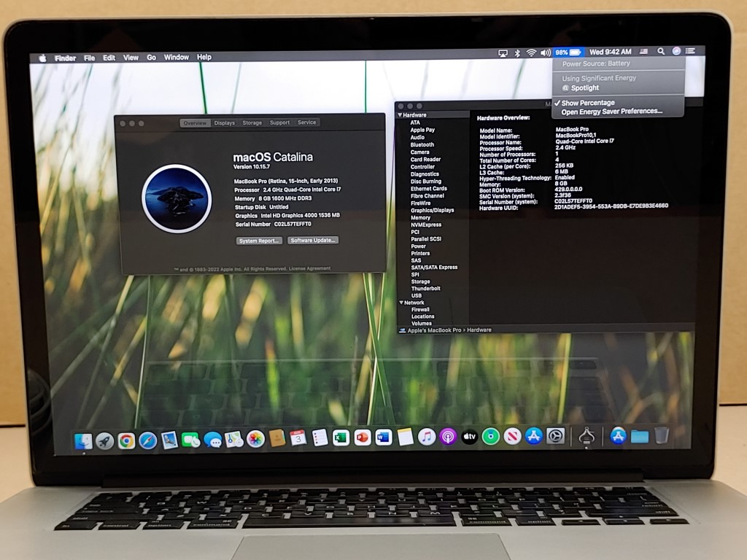Viewport: 747px width, 560px height.
Task: Open News app icon in Dock
Action: coord(513,436)
